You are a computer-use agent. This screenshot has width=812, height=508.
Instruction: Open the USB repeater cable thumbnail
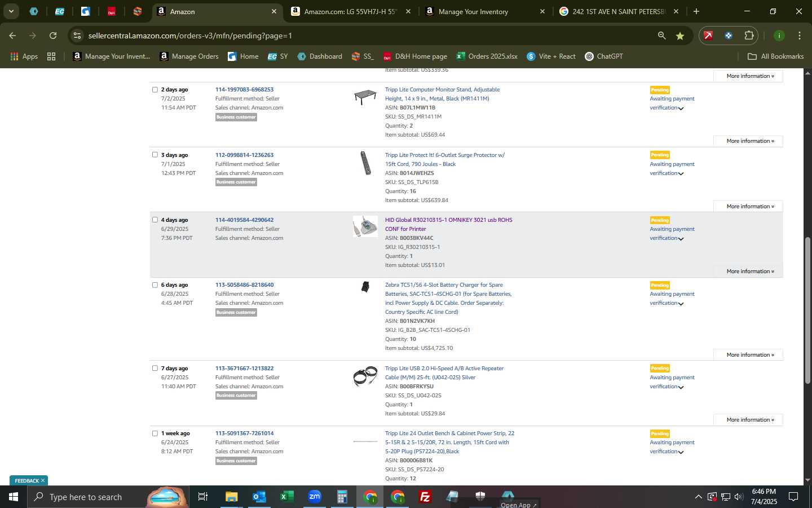point(365,376)
